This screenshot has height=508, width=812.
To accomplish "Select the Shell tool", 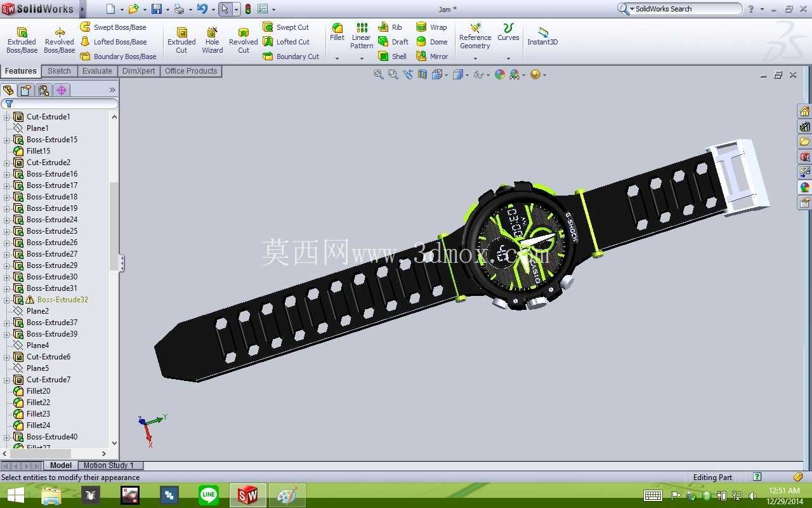I will 393,57.
